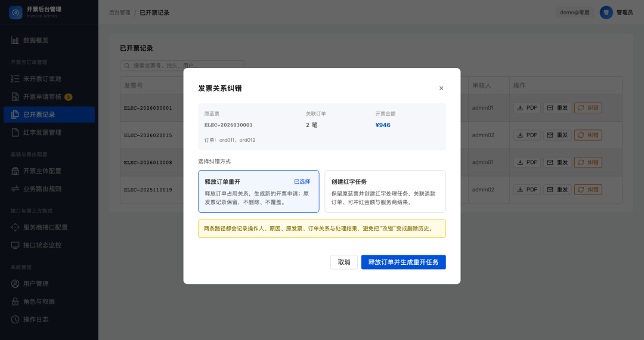Screen dimensions: 644x340
Task: Click the 开票主体配置 building icon
Action: 15,171
